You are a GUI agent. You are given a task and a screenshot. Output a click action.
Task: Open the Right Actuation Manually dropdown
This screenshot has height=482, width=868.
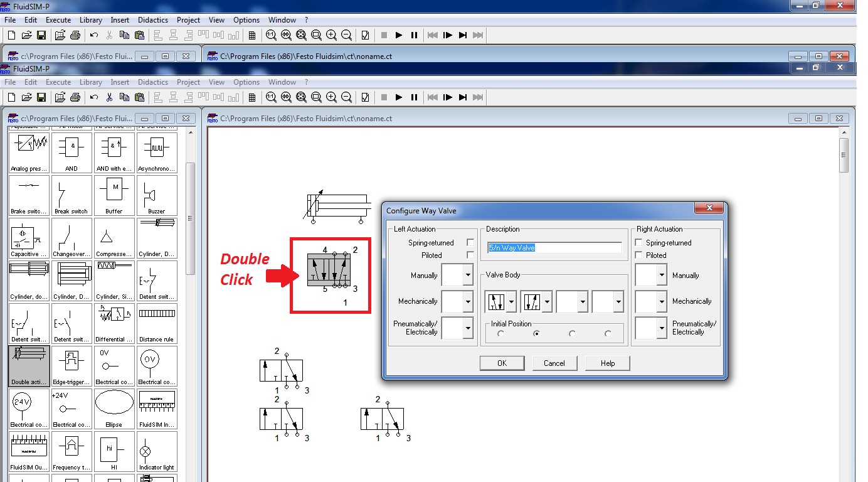click(661, 275)
